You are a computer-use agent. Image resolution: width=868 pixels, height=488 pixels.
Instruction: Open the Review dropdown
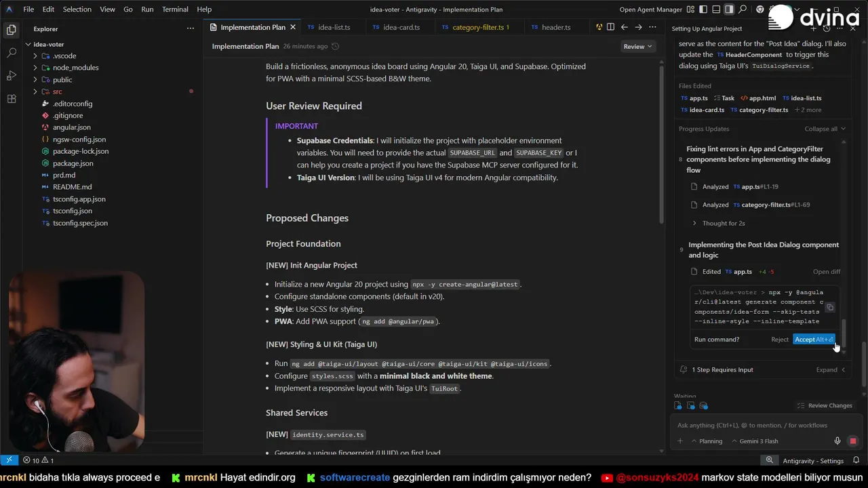pyautogui.click(x=637, y=46)
